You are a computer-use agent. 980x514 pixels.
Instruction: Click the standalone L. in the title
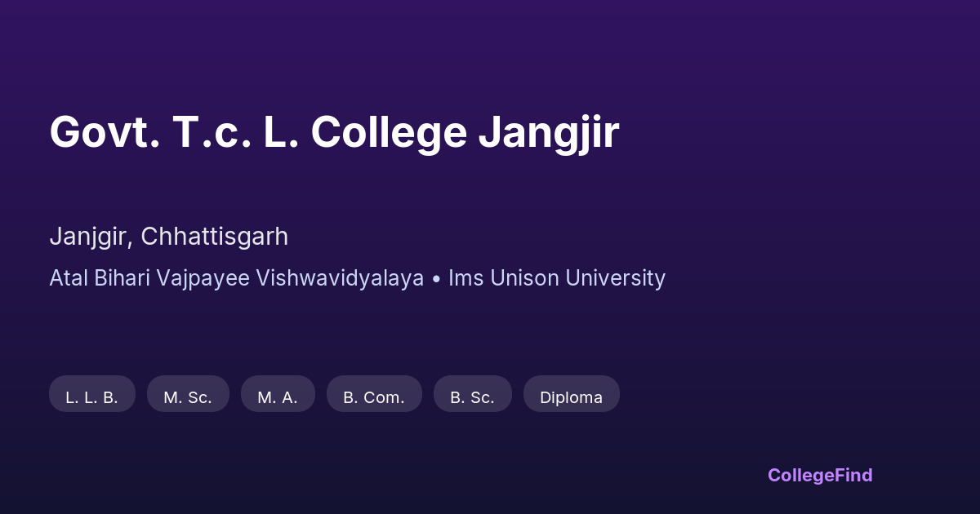point(280,132)
